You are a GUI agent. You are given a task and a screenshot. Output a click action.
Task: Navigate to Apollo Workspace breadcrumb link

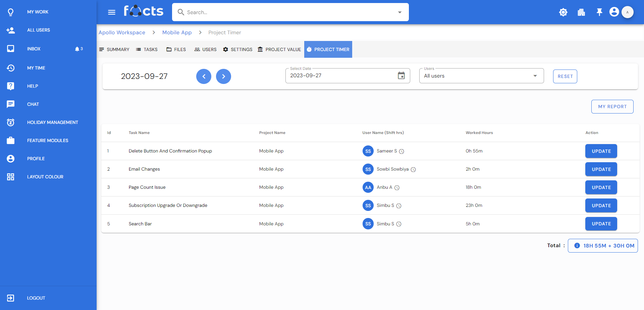(x=122, y=33)
